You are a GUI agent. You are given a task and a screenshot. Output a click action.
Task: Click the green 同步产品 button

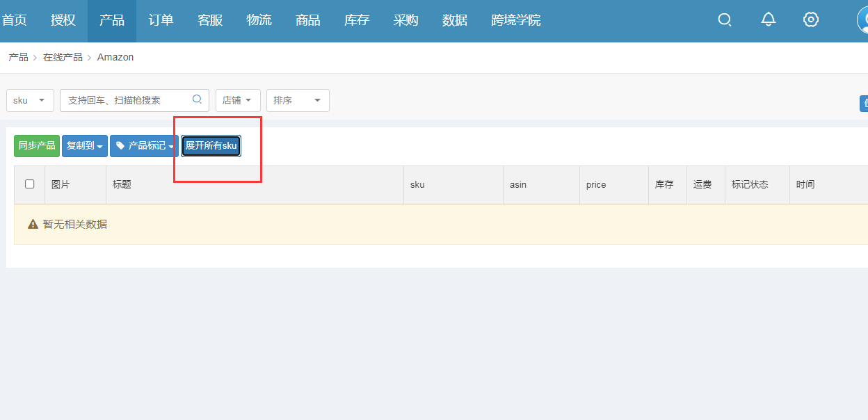[x=37, y=146]
